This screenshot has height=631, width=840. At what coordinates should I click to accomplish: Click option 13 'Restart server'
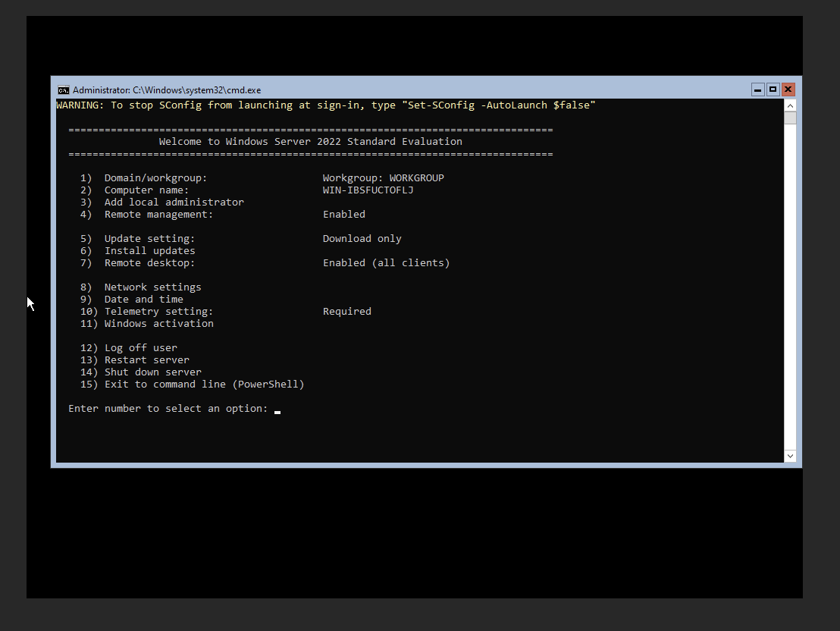tap(147, 360)
